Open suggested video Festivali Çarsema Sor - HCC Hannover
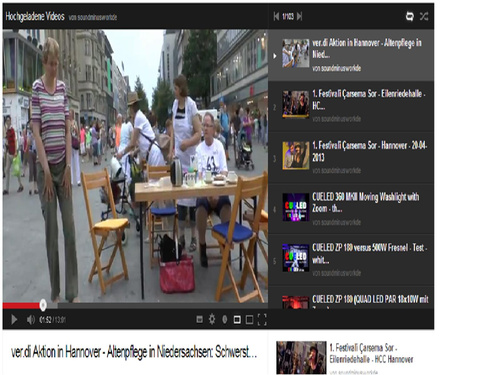500x375 pixels. 371,354
